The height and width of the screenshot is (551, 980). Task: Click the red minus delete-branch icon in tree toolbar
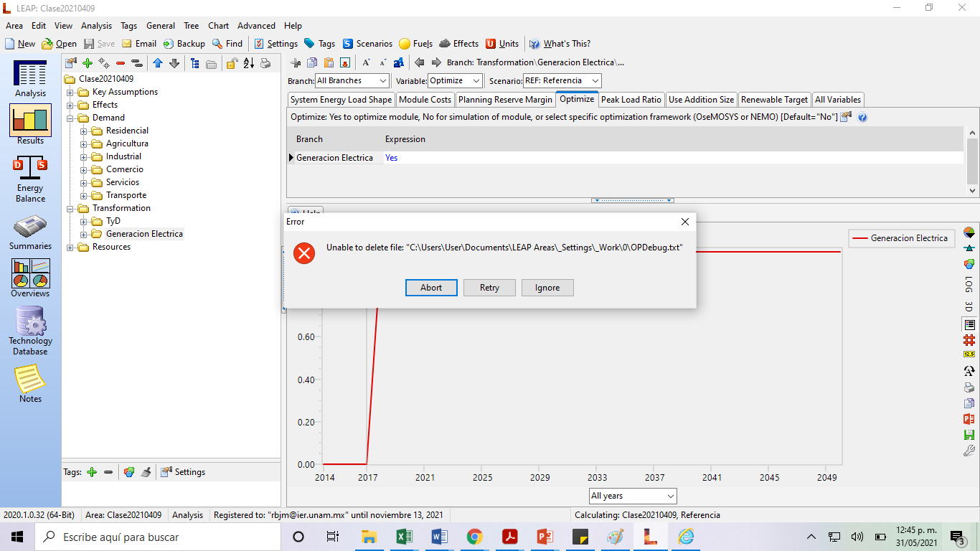(x=121, y=63)
